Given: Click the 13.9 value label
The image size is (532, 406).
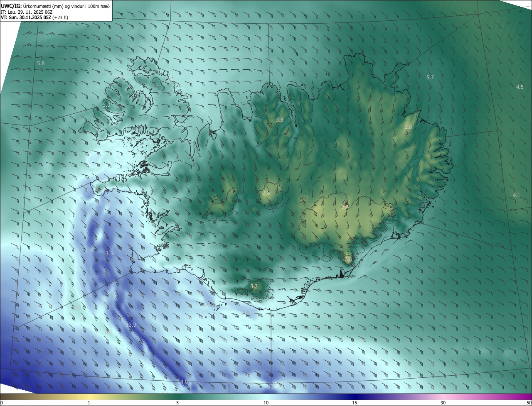Looking at the screenshot, I should pyautogui.click(x=131, y=325).
